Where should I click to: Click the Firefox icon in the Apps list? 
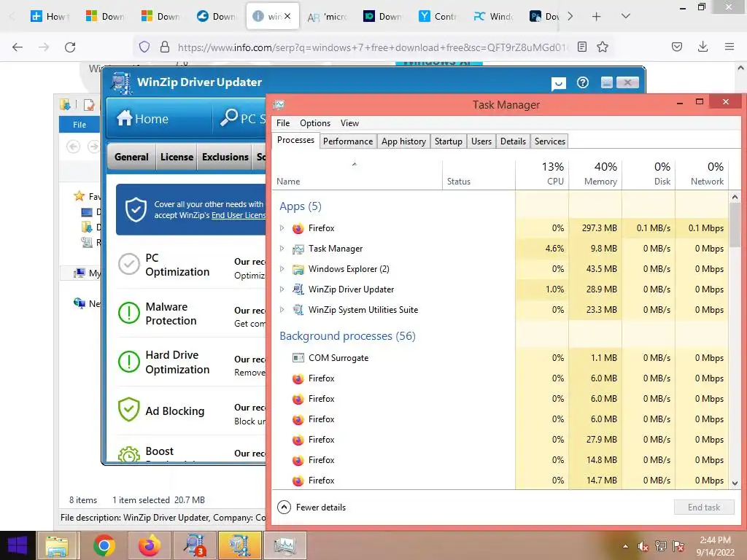pyautogui.click(x=298, y=228)
